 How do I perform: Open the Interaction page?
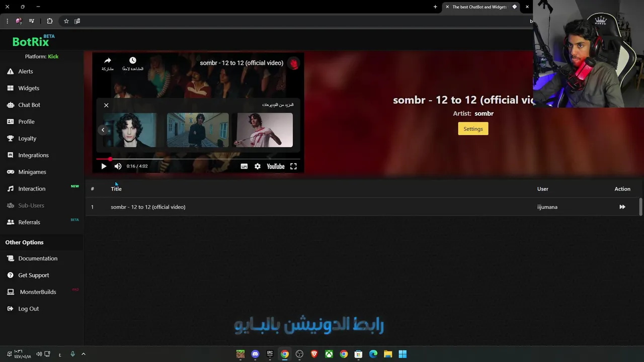[x=32, y=189]
